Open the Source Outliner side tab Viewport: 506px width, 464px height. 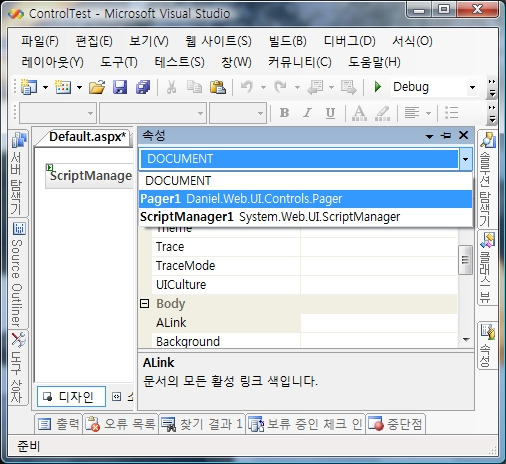18,274
